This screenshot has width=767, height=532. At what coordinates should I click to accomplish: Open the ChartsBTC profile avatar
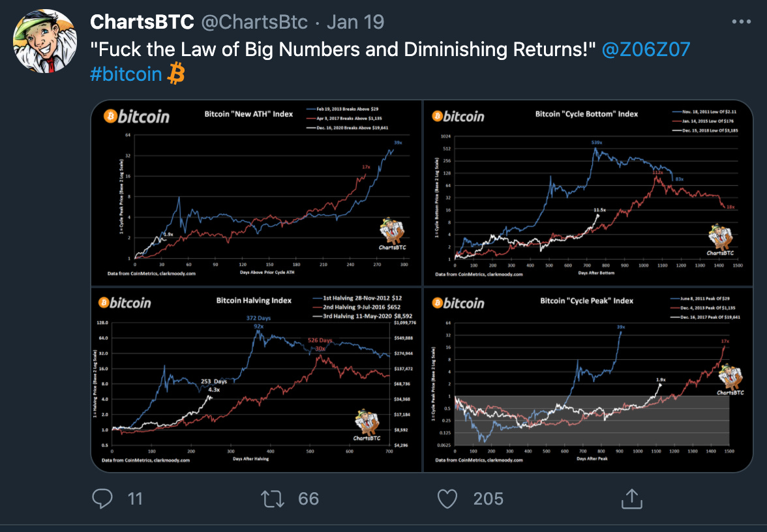point(44,41)
